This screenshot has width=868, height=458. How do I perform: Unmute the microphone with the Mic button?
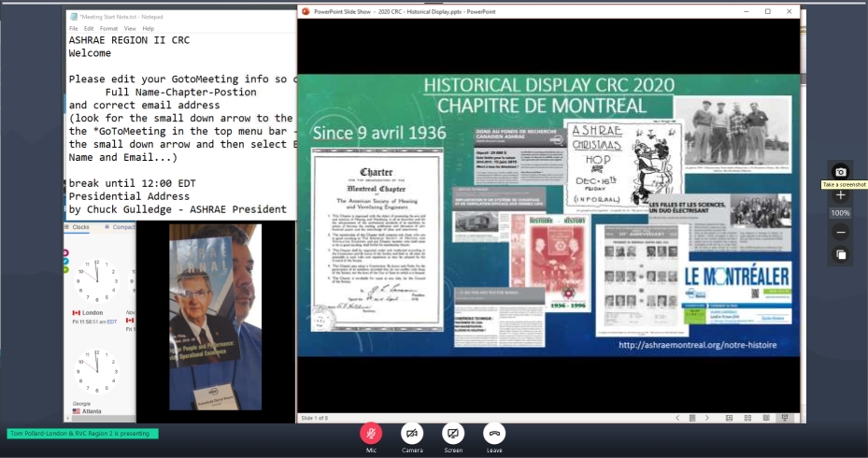pyautogui.click(x=371, y=434)
